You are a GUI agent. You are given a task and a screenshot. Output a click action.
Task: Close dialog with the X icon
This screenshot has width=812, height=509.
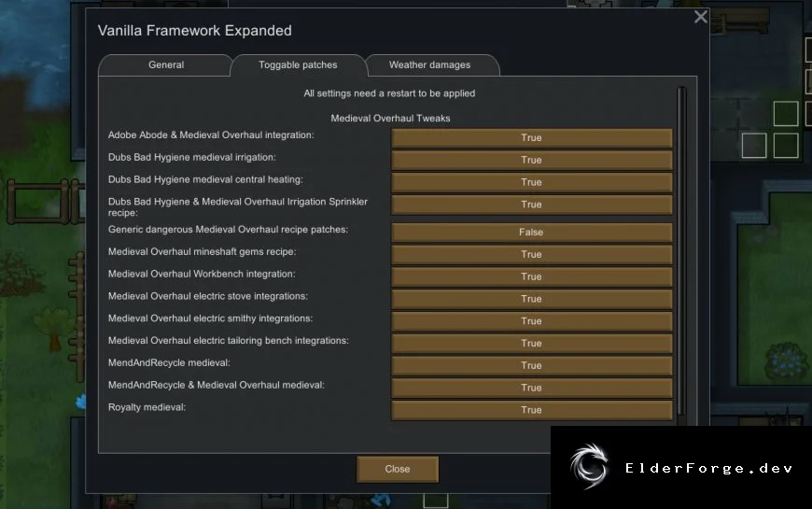click(x=701, y=17)
